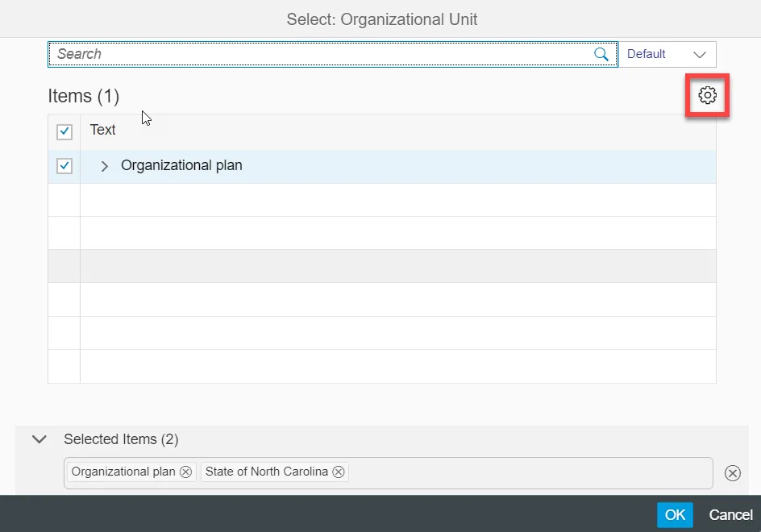Click the OK button

pos(675,515)
